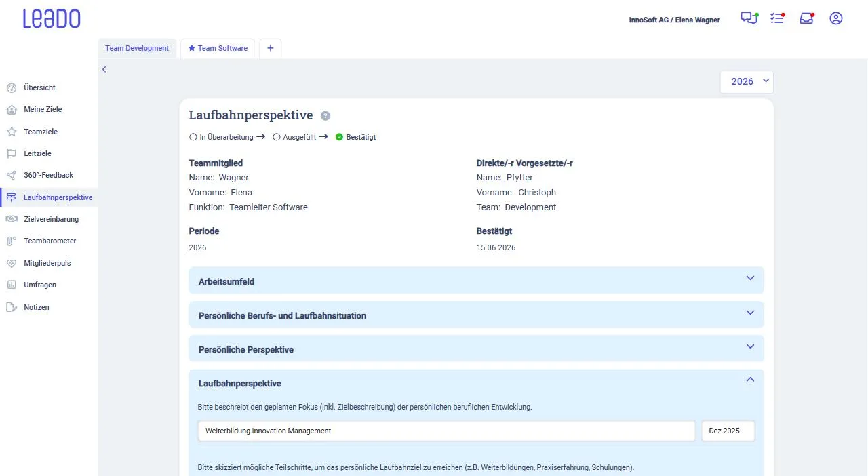Collapse the sidebar with the left chevron

pos(104,69)
